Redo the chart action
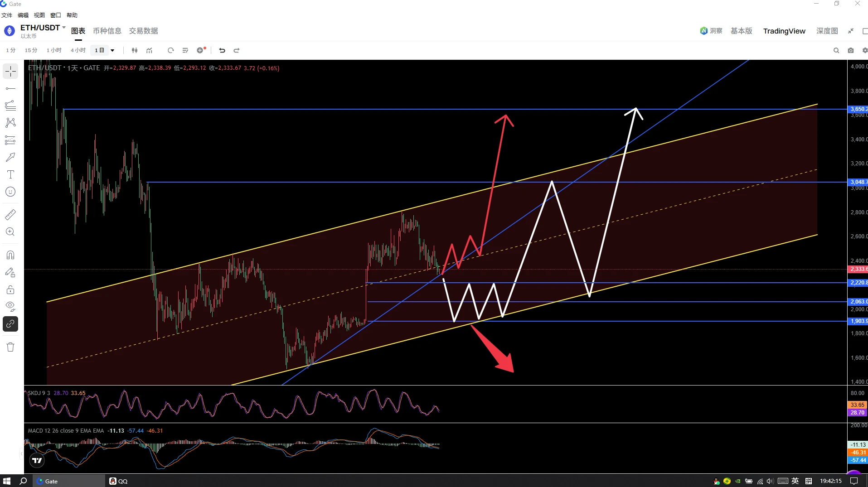This screenshot has width=868, height=487. tap(237, 50)
